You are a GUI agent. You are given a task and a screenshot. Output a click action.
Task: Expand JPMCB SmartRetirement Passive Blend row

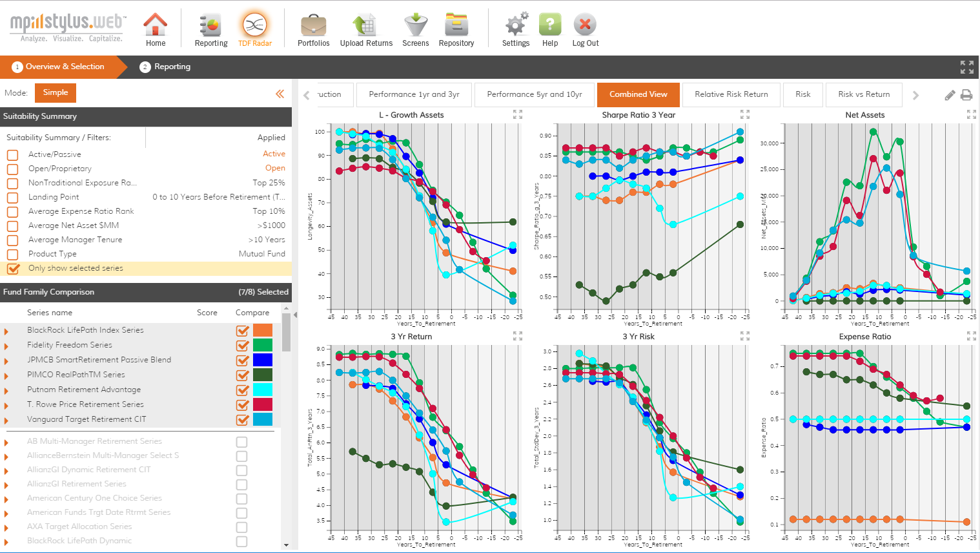(6, 361)
